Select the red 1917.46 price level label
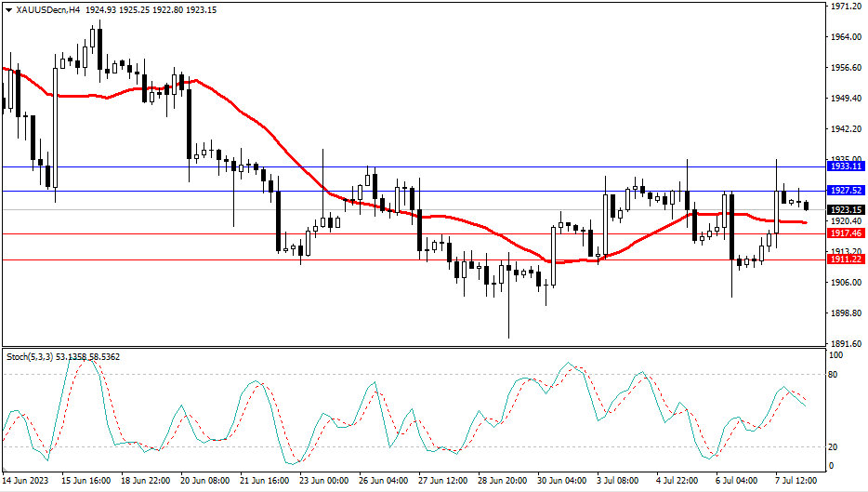Screen dimensions: 868x492 tap(845, 233)
